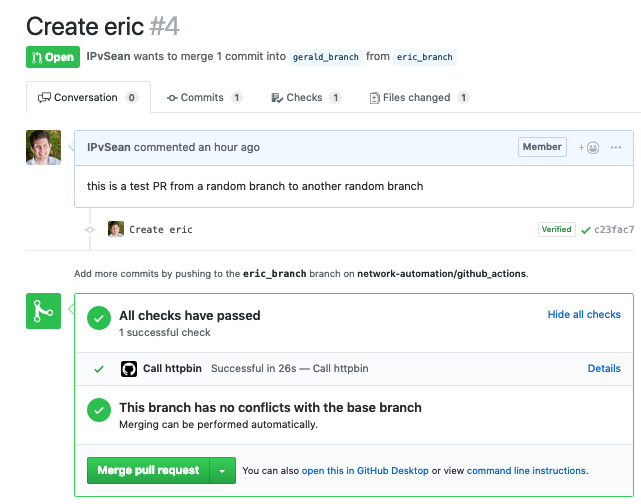Open the gerald_branch base branch label

coord(326,57)
